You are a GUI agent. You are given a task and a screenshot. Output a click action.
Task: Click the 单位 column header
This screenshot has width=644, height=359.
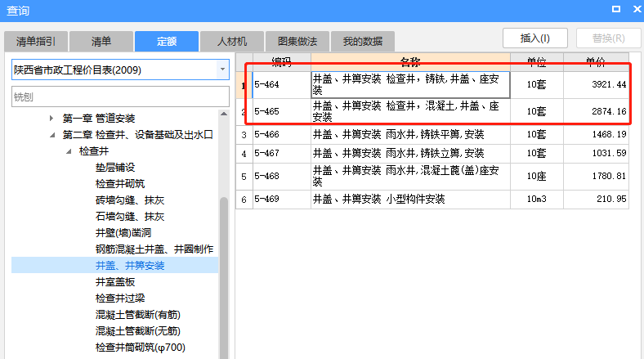(536, 62)
